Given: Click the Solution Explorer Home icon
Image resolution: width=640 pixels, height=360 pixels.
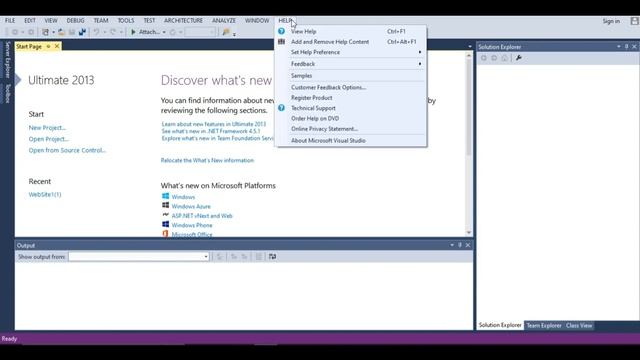Looking at the screenshot, I should (505, 58).
